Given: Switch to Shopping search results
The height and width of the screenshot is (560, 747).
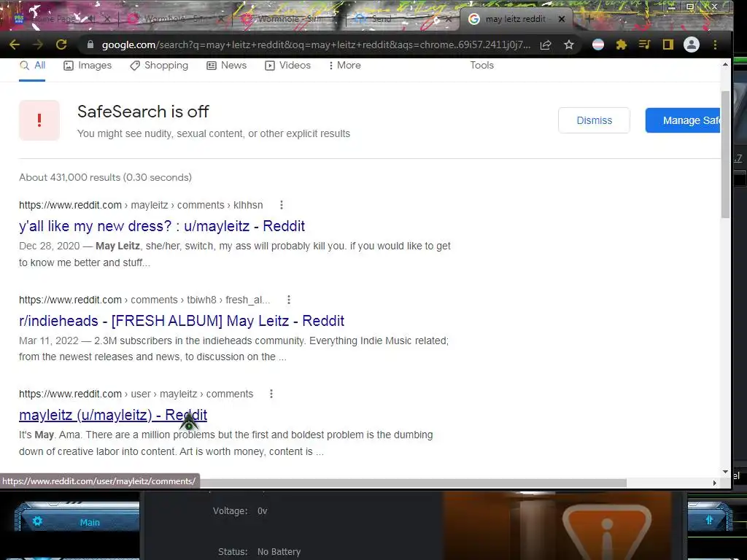Looking at the screenshot, I should pos(159,65).
